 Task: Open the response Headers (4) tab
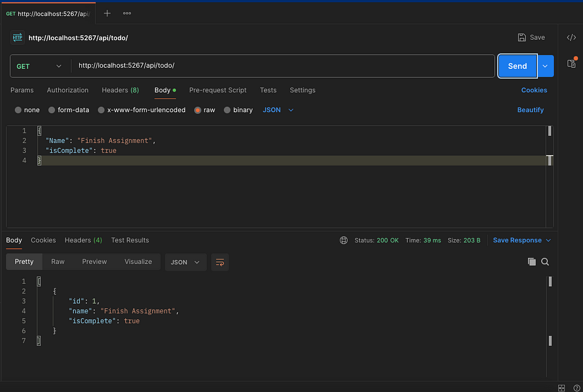(83, 241)
